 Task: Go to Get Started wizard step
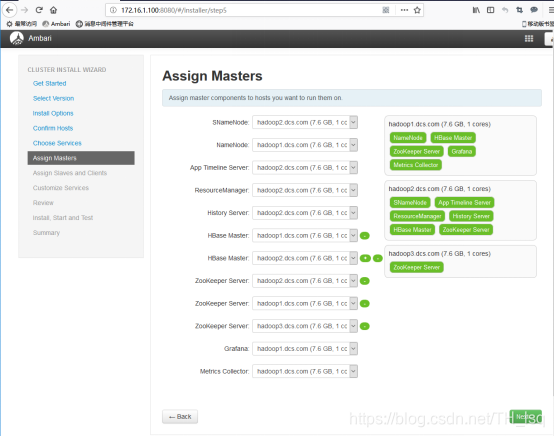tap(49, 83)
